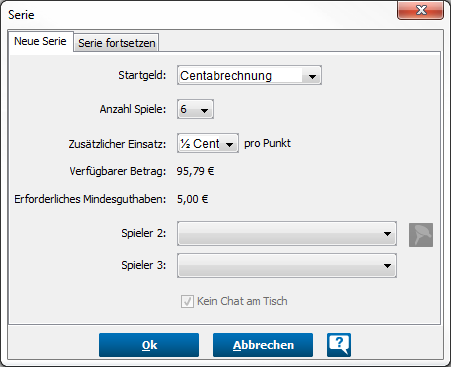
Task: Open the Spieler 2 selection dropdown
Action: point(287,233)
